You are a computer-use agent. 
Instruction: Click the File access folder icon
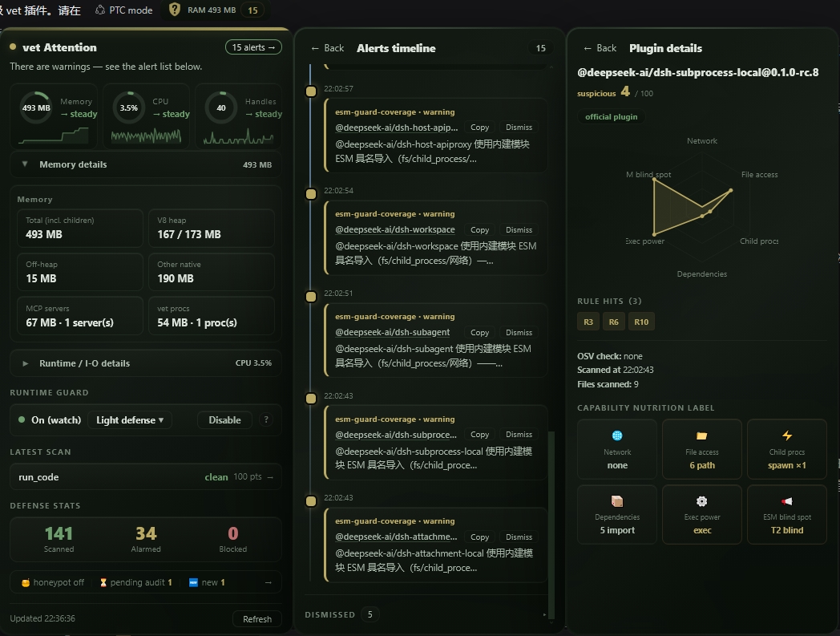point(702,435)
